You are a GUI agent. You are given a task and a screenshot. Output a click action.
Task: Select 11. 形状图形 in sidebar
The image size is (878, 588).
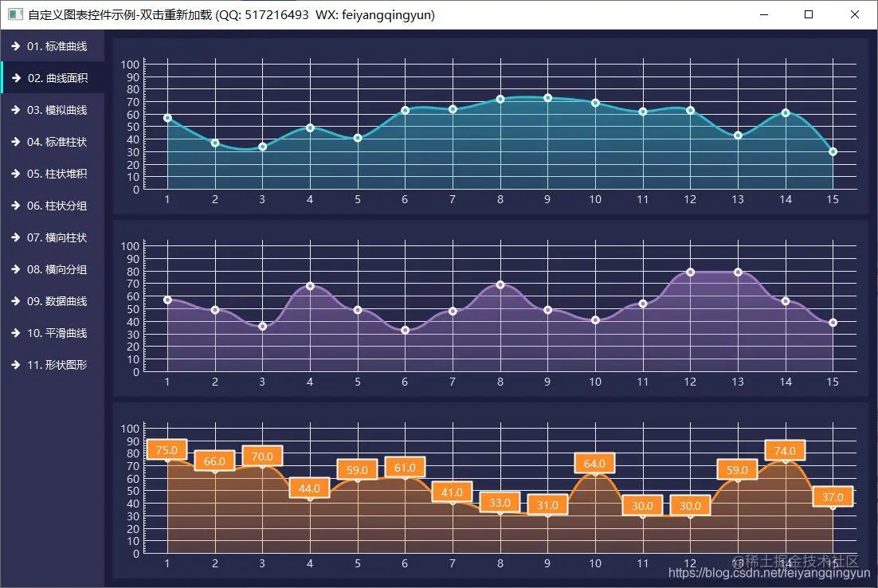tap(52, 365)
